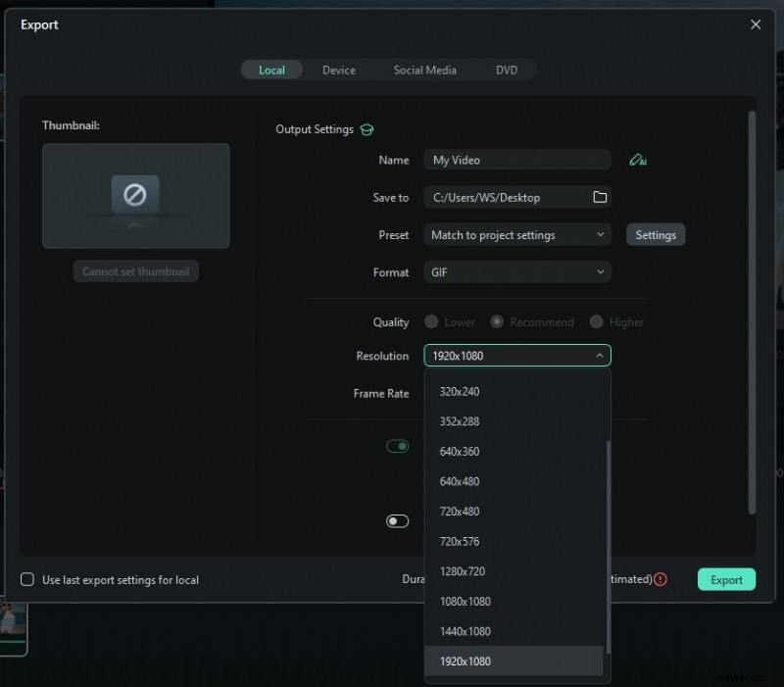Switch to the DVD tab
The image size is (784, 687).
click(x=508, y=70)
